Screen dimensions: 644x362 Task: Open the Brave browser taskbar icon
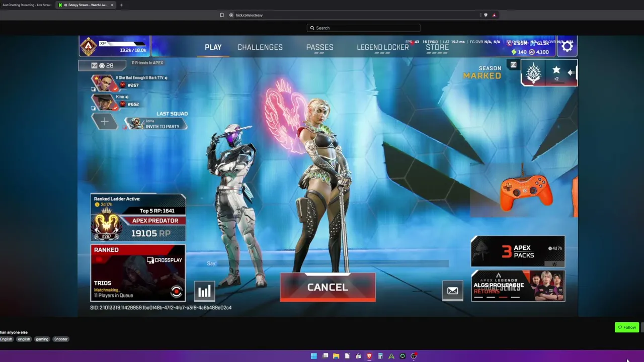click(369, 356)
